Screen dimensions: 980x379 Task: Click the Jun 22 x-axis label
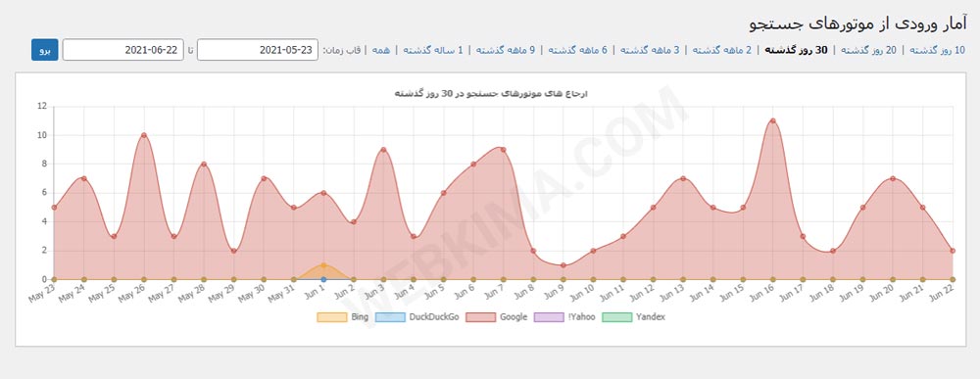pyautogui.click(x=941, y=294)
